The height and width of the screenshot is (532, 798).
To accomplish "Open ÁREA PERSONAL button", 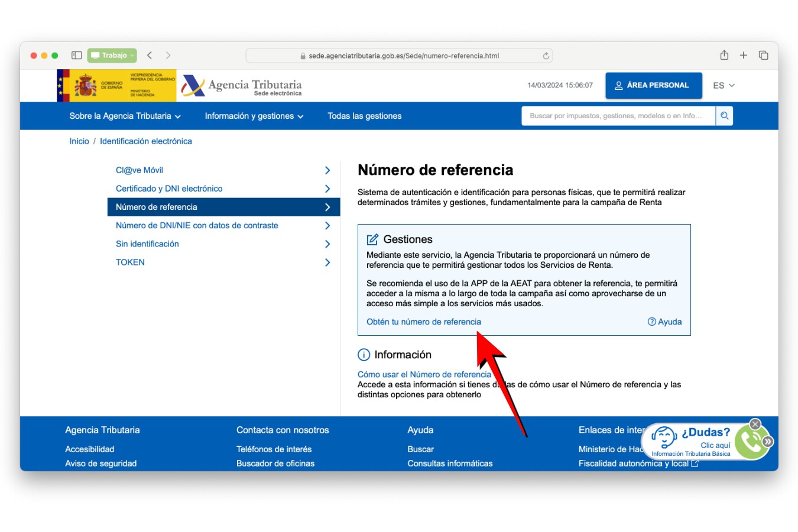I will tap(654, 86).
